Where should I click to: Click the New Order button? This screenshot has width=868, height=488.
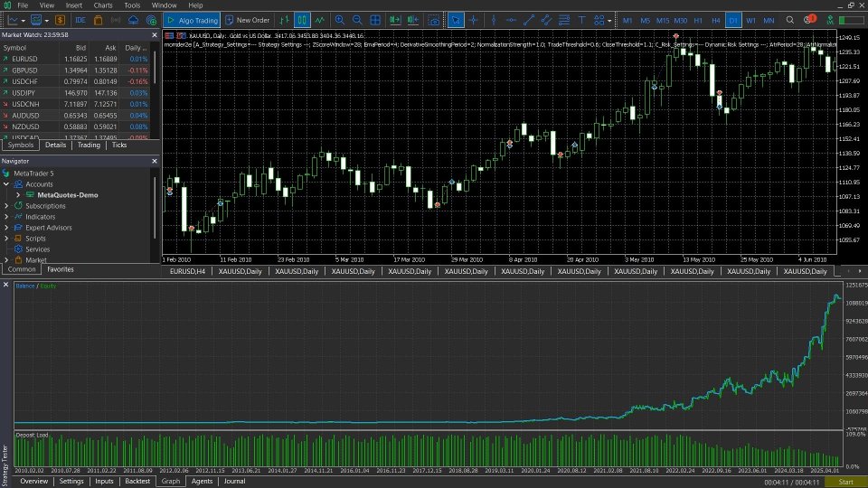[248, 21]
